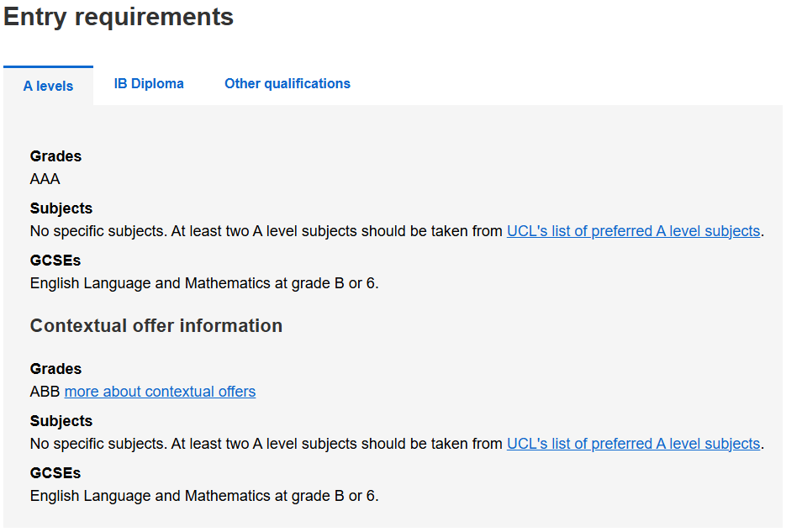Click the ABB contextual grade text
The height and width of the screenshot is (532, 786).
pos(45,392)
